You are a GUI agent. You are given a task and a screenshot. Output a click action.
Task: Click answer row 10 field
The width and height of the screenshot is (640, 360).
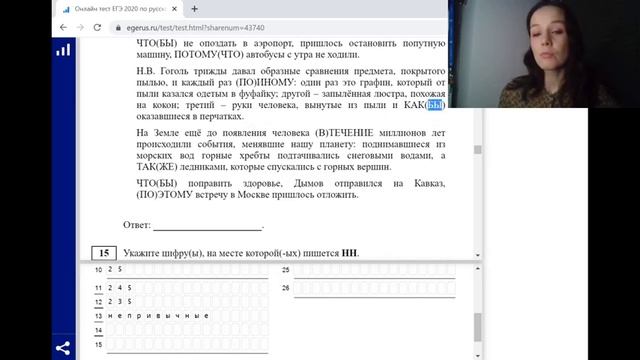pos(187,270)
